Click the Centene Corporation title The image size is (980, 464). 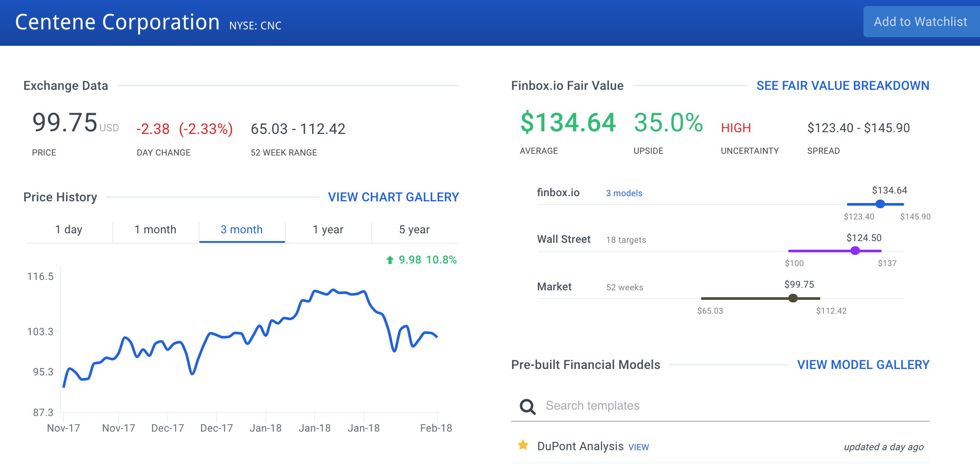coord(117,22)
